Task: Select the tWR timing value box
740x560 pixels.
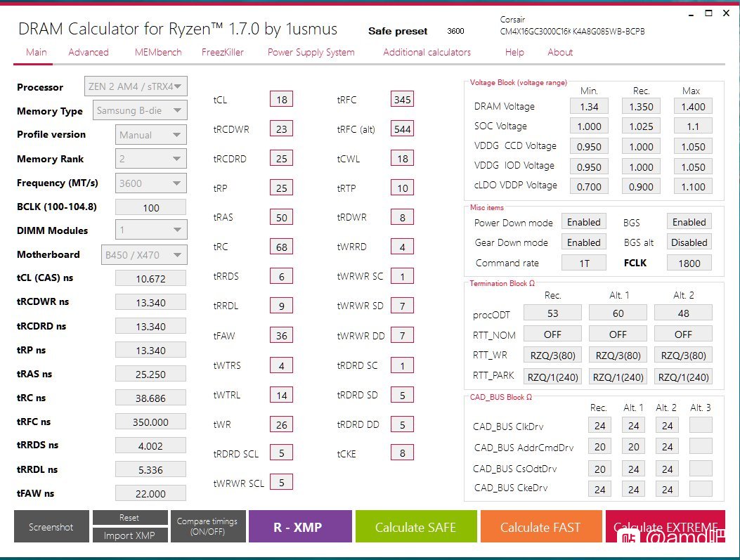Action: (282, 424)
